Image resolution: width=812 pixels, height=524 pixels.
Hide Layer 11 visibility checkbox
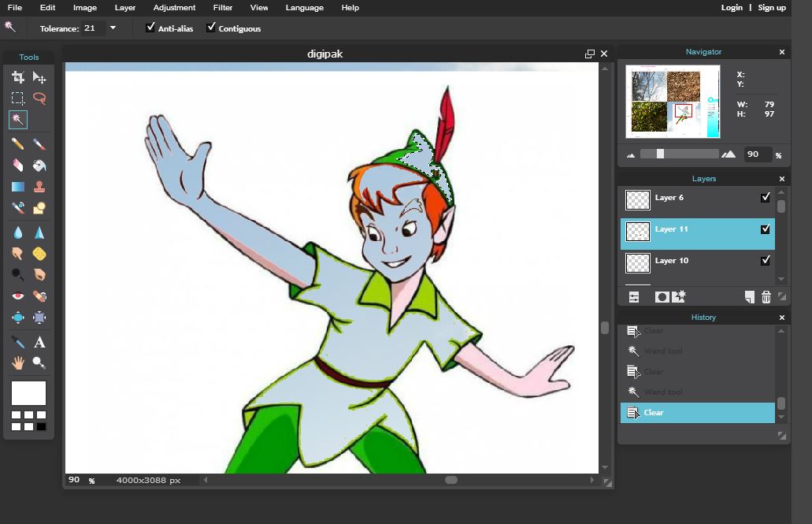coord(766,229)
